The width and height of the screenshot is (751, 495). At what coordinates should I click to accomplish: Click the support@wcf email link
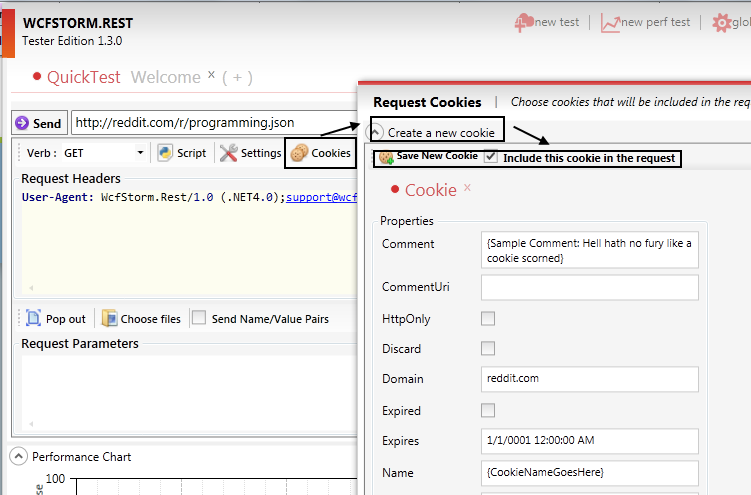(x=321, y=197)
